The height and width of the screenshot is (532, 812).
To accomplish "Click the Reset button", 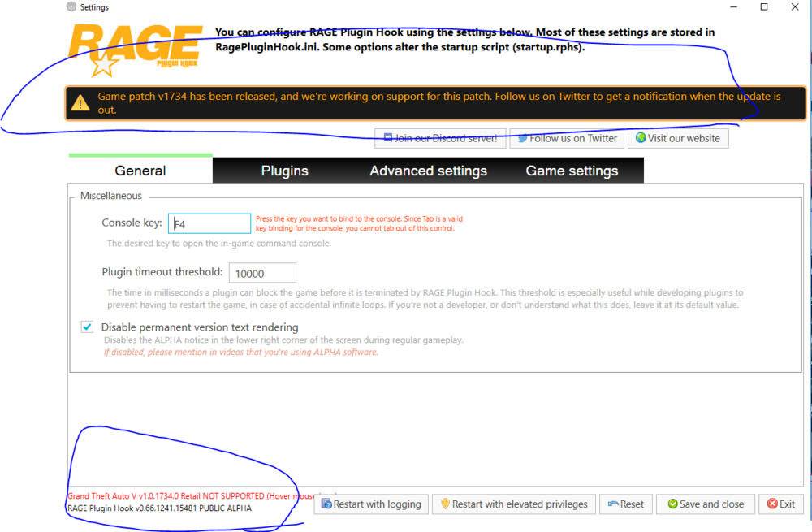I will coord(625,504).
